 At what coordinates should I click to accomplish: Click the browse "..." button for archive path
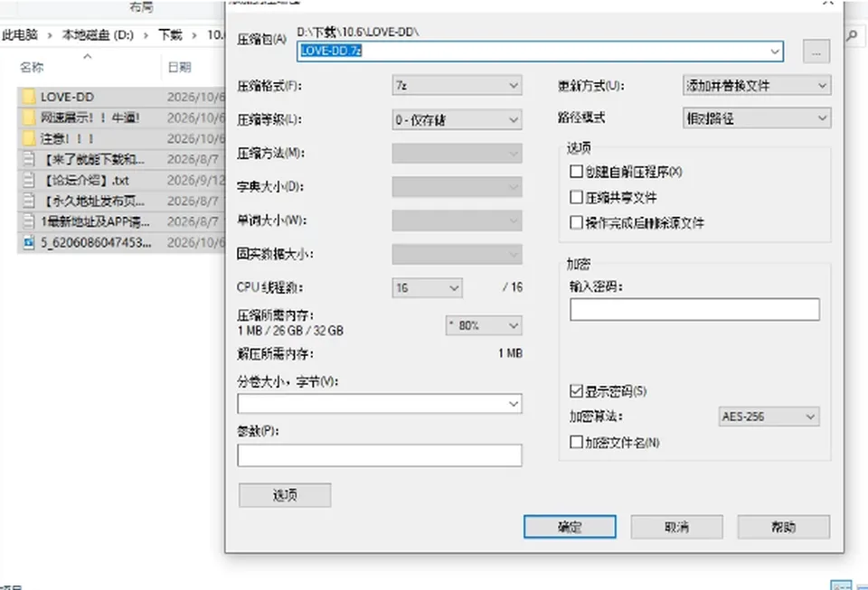(816, 52)
